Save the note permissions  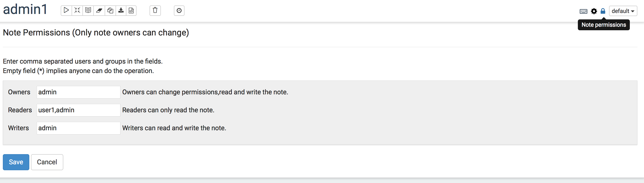16,162
